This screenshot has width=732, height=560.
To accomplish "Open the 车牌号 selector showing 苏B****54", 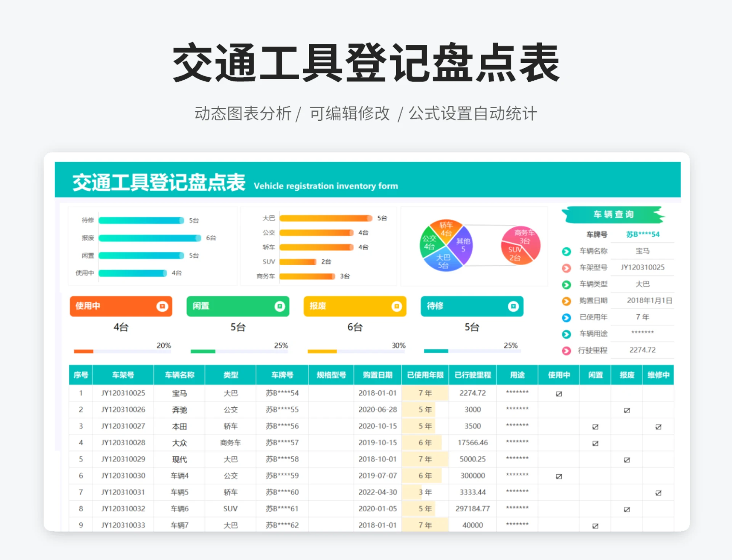I will (643, 234).
